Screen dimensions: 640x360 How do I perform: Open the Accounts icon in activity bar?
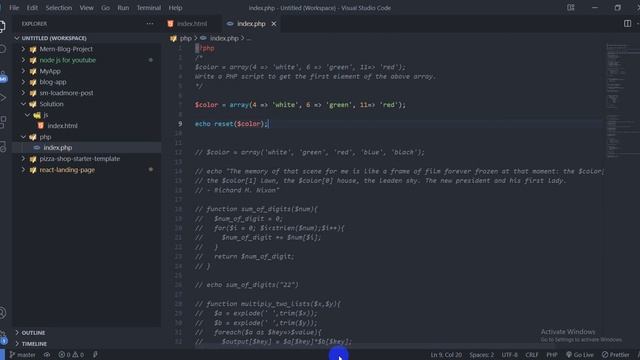(3, 313)
